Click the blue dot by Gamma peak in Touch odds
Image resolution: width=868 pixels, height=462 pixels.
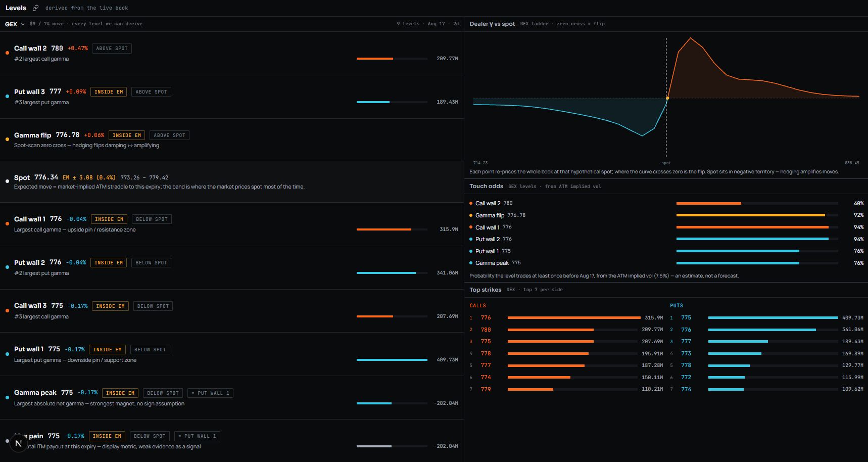point(471,263)
